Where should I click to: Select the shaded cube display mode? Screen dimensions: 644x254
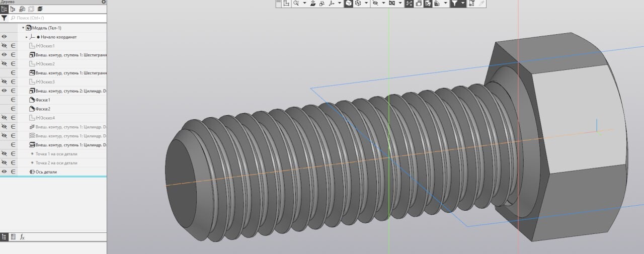coord(349,3)
